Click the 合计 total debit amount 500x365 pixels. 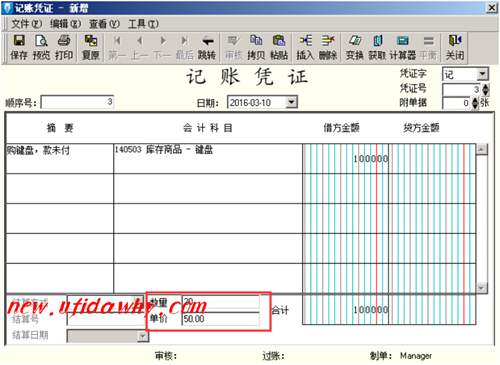345,310
